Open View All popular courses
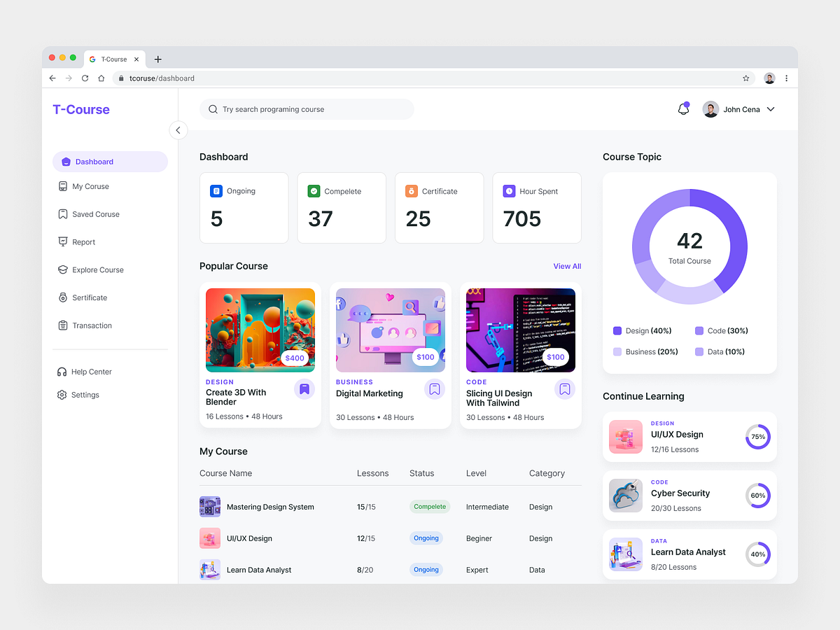This screenshot has width=840, height=630. click(x=567, y=266)
